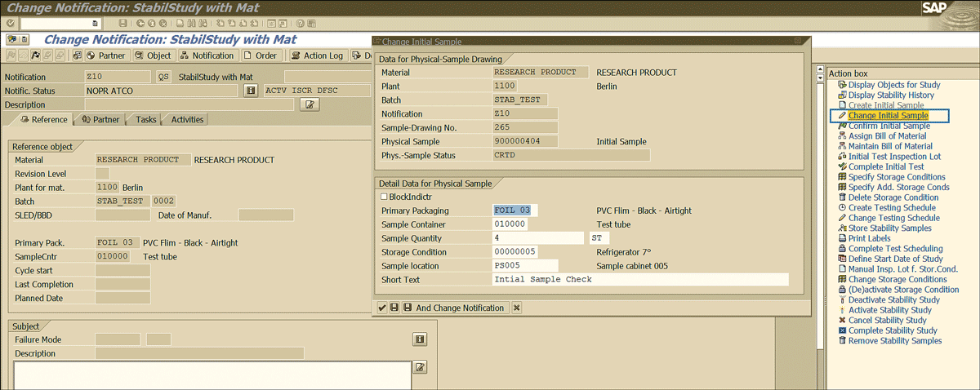The image size is (980, 390).
Task: Click (De)activate Storage Condition
Action: click(903, 290)
